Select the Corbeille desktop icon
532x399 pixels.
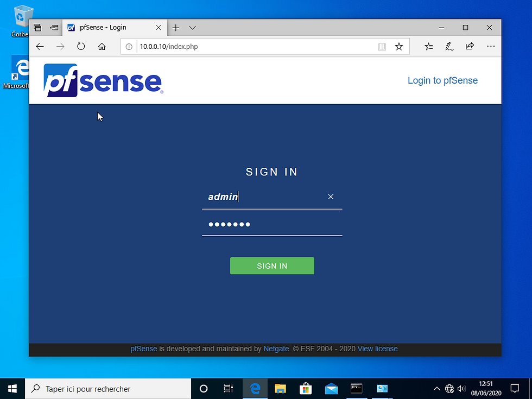pyautogui.click(x=21, y=21)
